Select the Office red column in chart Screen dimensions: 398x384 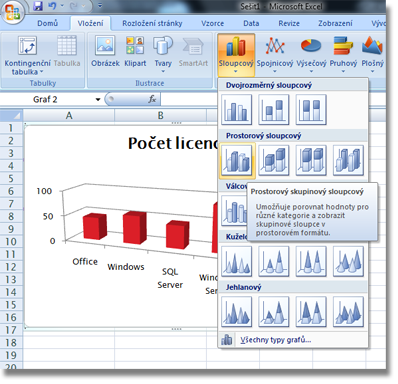click(95, 227)
